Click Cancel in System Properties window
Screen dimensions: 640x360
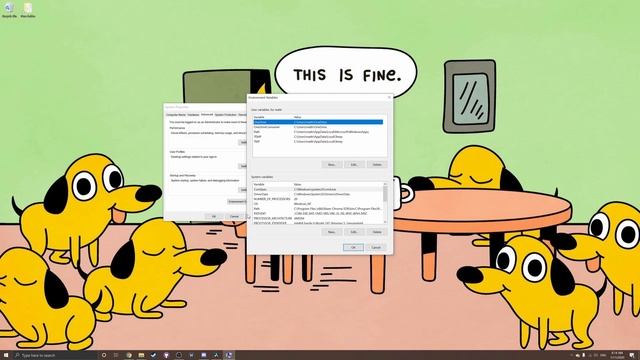pos(235,216)
